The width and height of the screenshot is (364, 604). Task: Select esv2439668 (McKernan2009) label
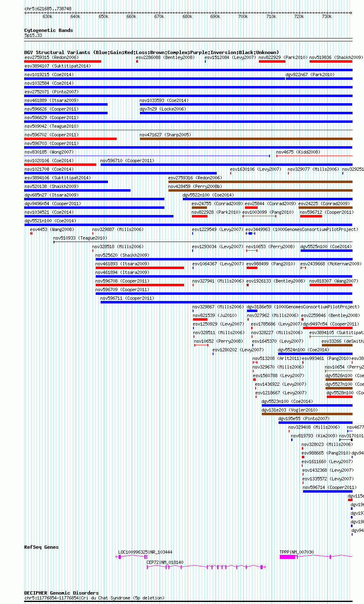331,264
